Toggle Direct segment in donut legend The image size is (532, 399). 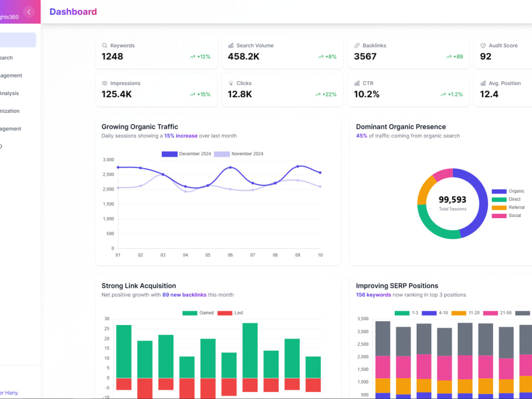pos(506,199)
